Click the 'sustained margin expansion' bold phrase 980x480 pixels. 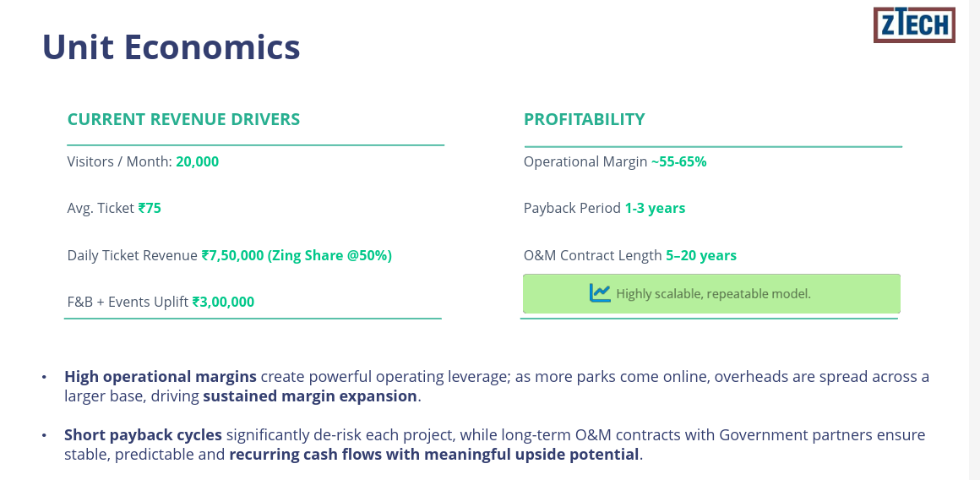(x=310, y=395)
